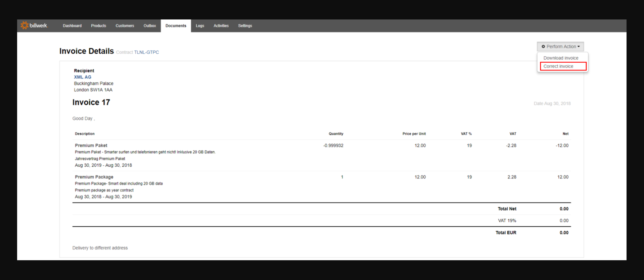Select Download invoice from the menu
This screenshot has width=644, height=280.
pos(561,58)
